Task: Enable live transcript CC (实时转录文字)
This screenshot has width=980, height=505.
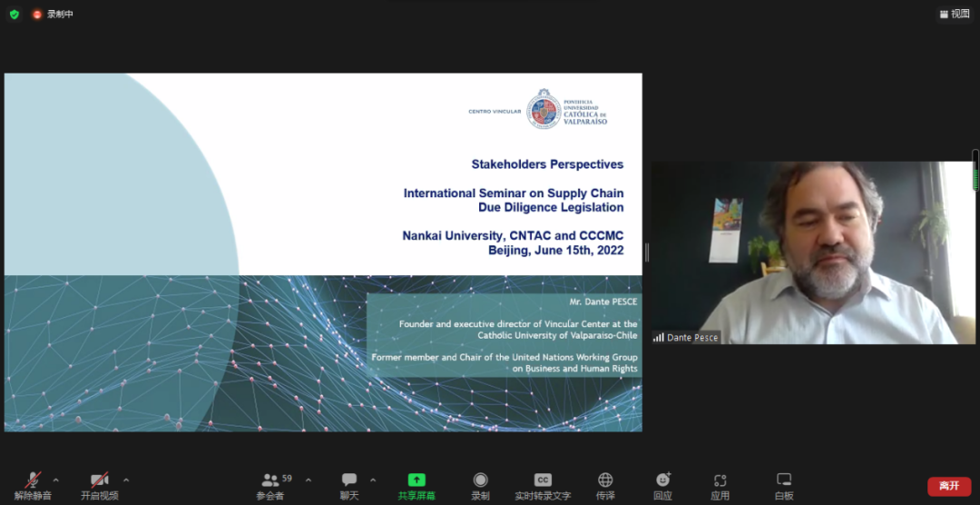Action: point(543,484)
